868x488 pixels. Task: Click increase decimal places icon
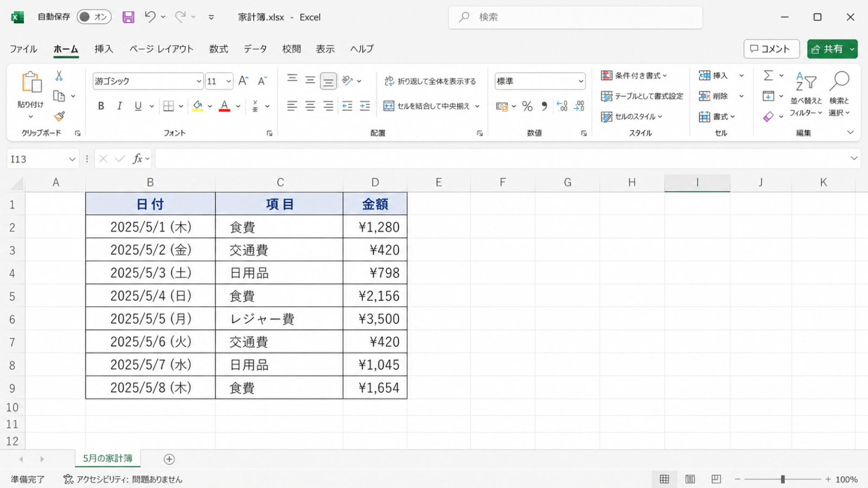562,106
